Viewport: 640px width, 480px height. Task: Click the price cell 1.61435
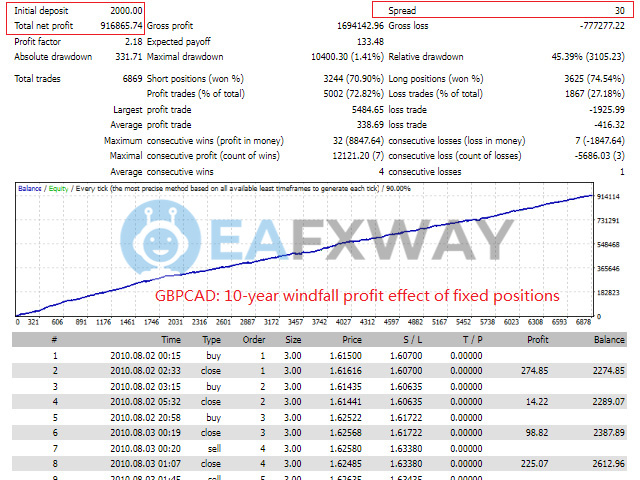tap(346, 387)
